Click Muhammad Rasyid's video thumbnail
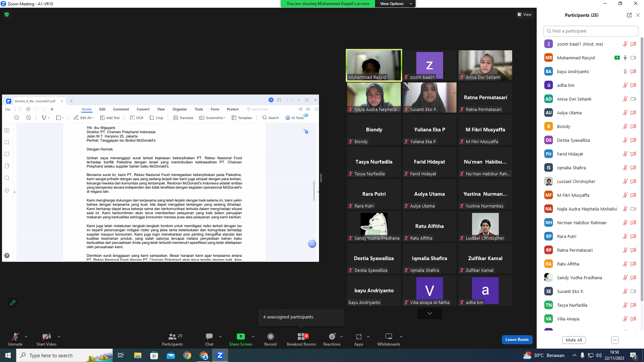644x362 pixels. (374, 65)
